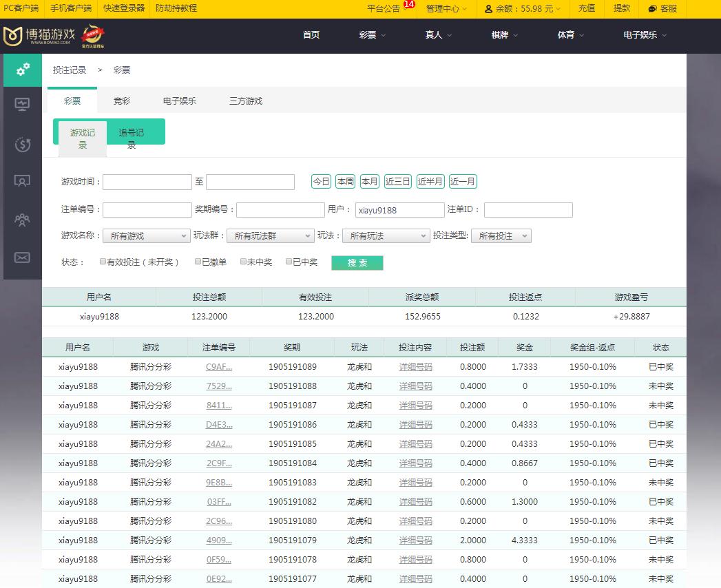Screen dimensions: 721x588
Task: Expand the 所有游戏 game name dropdown
Action: pos(146,236)
